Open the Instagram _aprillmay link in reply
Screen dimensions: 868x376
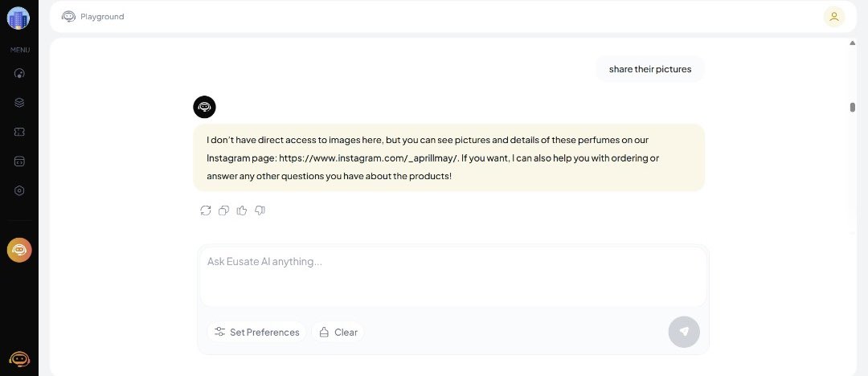click(369, 158)
